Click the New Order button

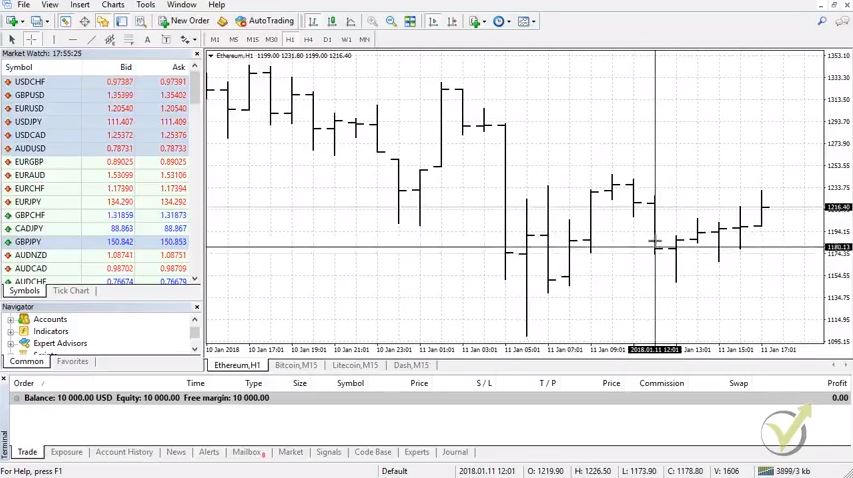[184, 21]
